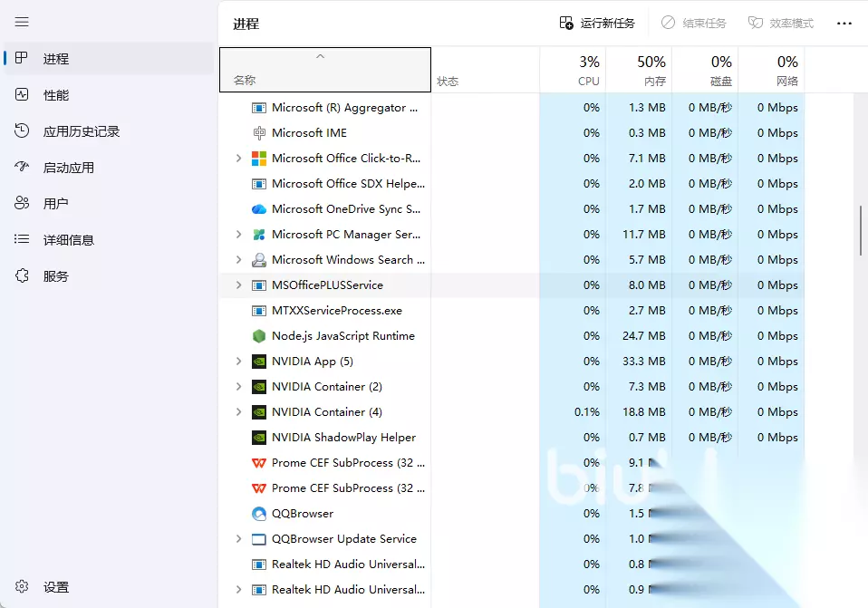Click second Prome CEF SubProcess WPS icon
This screenshot has width=868, height=608.
click(x=258, y=488)
